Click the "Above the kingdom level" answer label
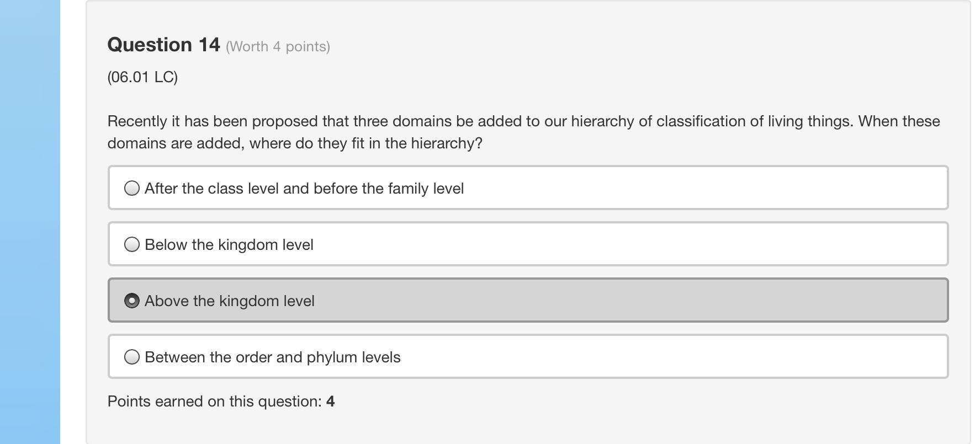This screenshot has height=444, width=980. coord(229,301)
